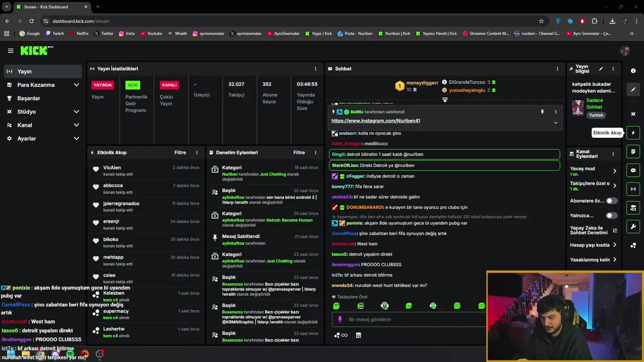The height and width of the screenshot is (362, 644).
Task: Open Etkinlik Akışı three-dot menu
Action: (197, 152)
